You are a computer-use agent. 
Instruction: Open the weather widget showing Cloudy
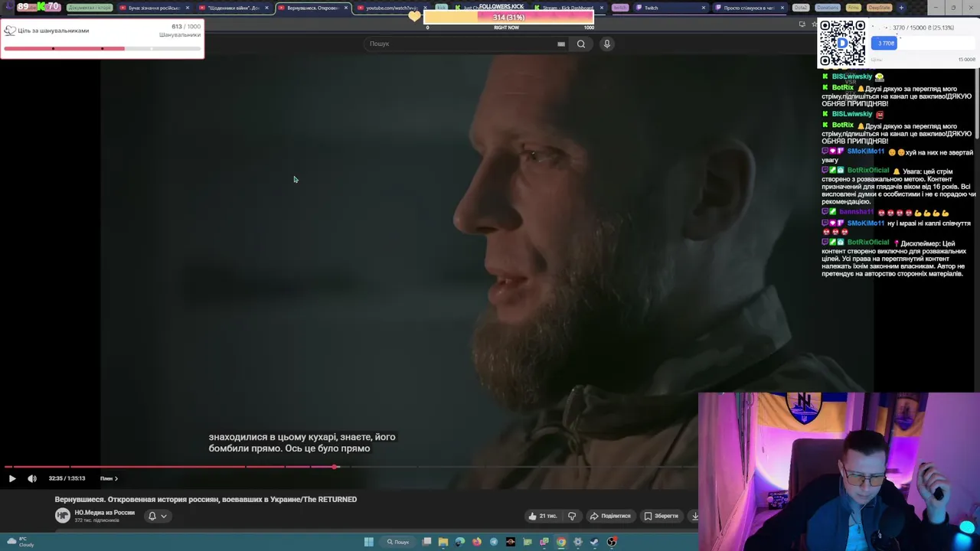21,542
